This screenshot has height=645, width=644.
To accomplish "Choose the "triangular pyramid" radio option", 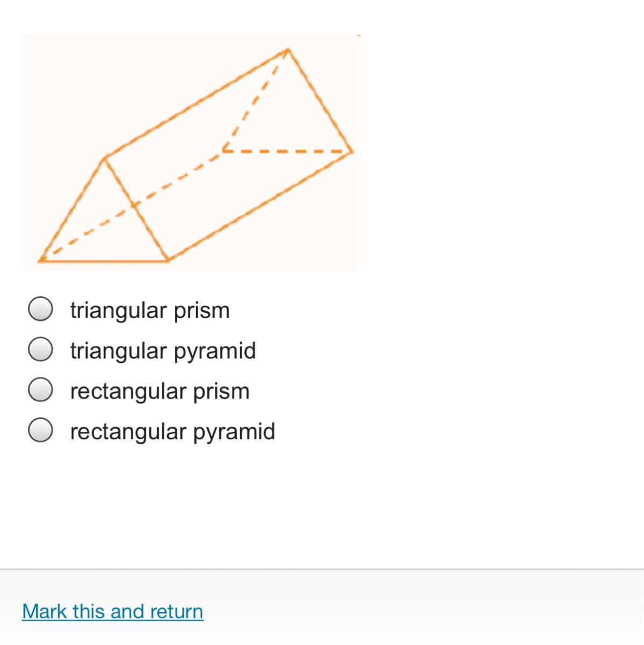I will (x=40, y=349).
